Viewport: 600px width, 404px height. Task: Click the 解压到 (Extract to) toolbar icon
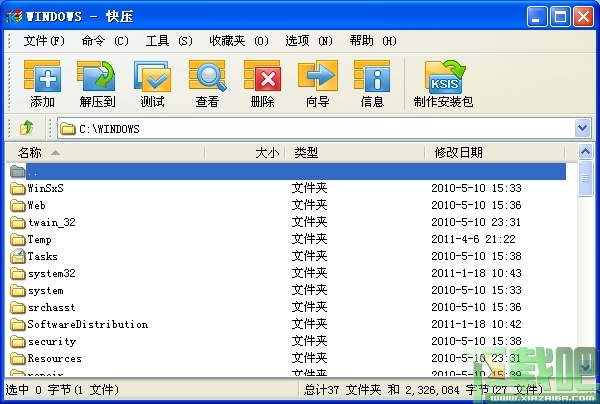click(96, 76)
